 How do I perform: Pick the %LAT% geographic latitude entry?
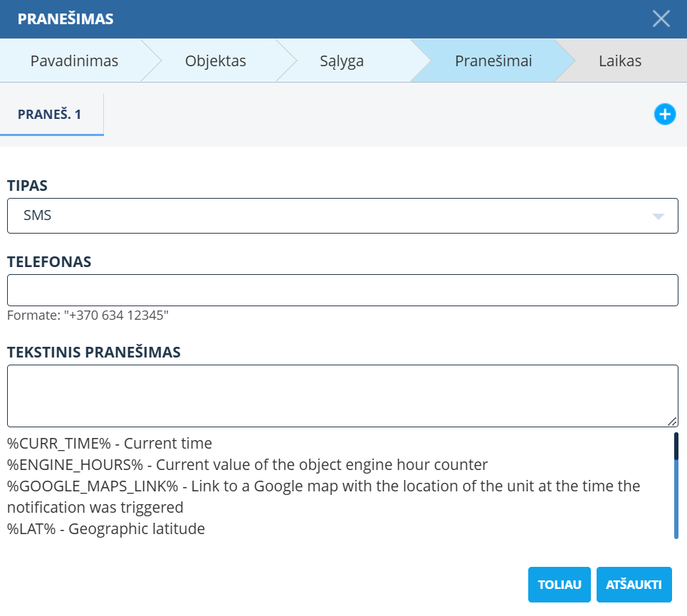tap(106, 529)
